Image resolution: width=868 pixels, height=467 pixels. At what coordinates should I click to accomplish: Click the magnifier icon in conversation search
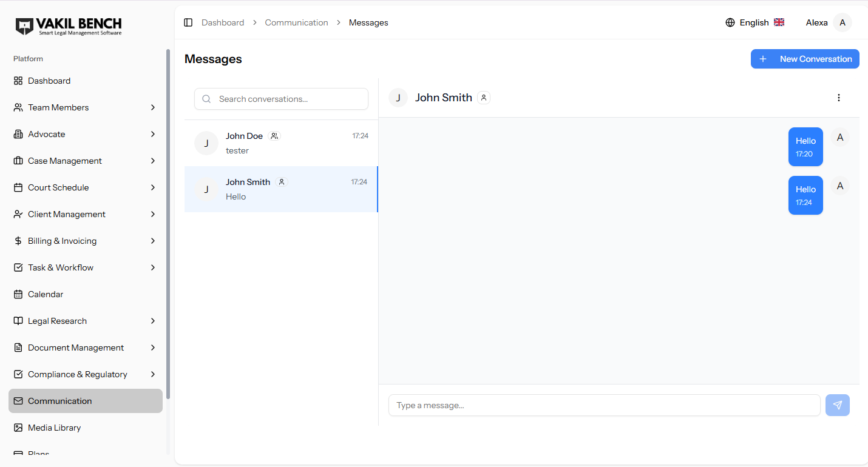tap(206, 99)
